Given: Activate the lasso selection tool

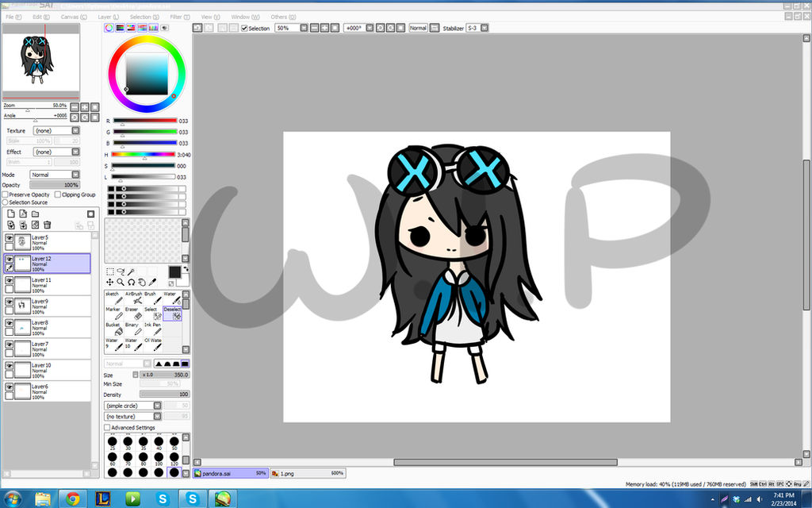Looking at the screenshot, I should pyautogui.click(x=121, y=271).
